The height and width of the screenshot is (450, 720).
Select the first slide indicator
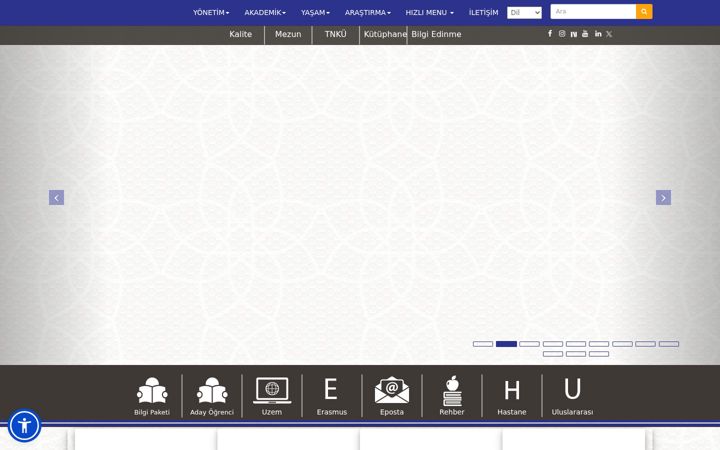[x=483, y=344]
